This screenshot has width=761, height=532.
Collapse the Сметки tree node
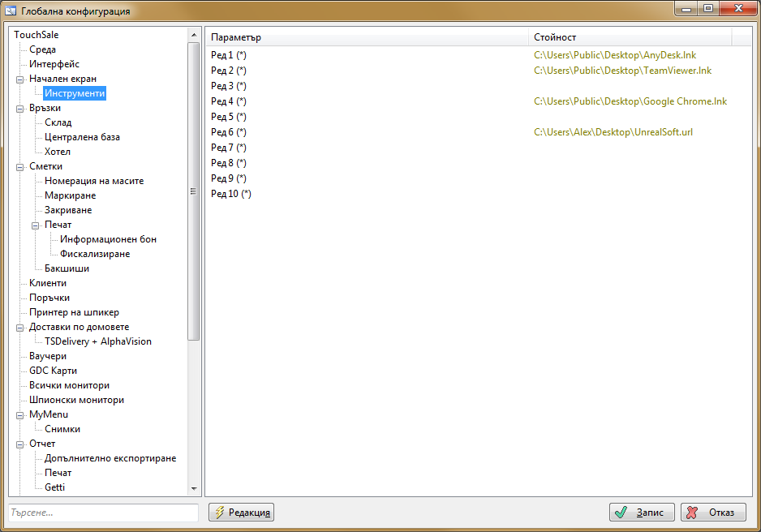tap(19, 167)
